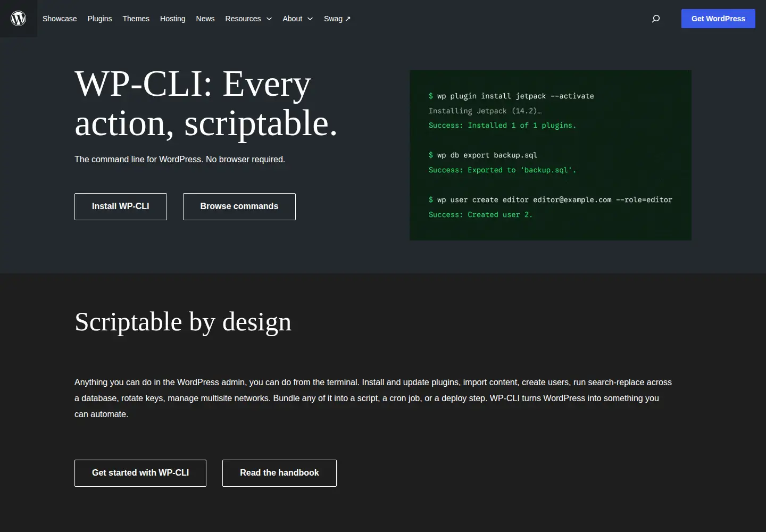This screenshot has height=532, width=766.
Task: Click the 'wp user create editor' command line
Action: (x=551, y=200)
